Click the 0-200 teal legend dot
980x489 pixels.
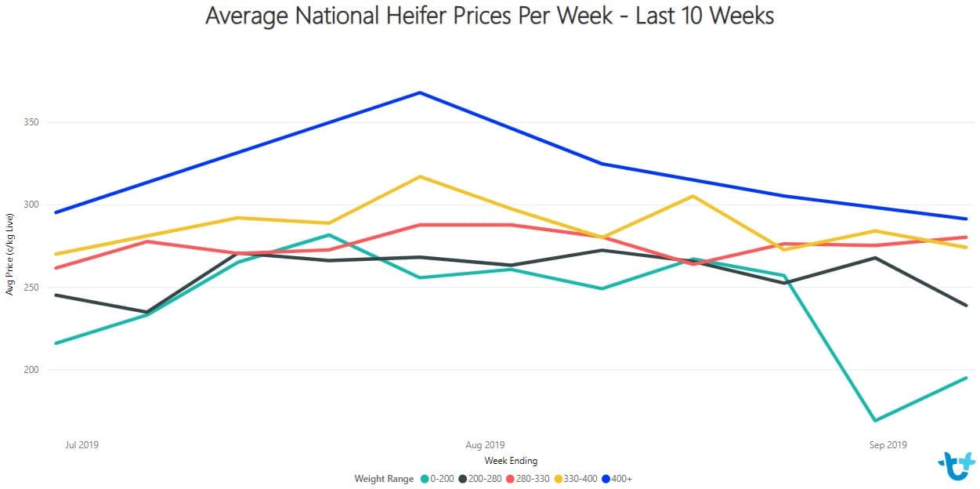[x=425, y=479]
